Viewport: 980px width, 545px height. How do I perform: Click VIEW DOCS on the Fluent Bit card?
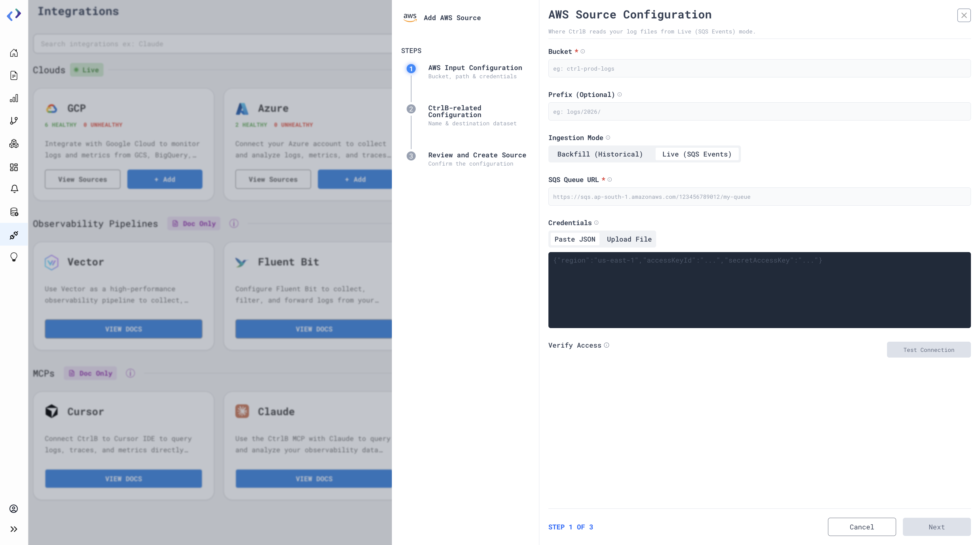point(314,329)
